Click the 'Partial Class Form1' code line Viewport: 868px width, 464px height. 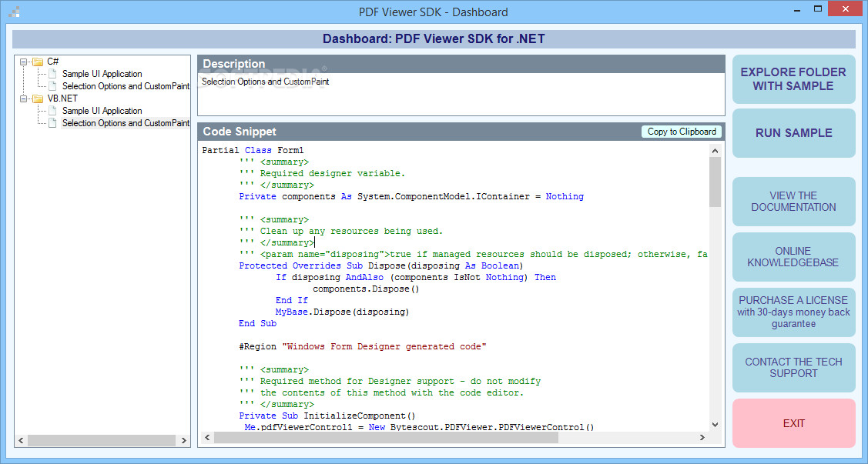point(253,150)
